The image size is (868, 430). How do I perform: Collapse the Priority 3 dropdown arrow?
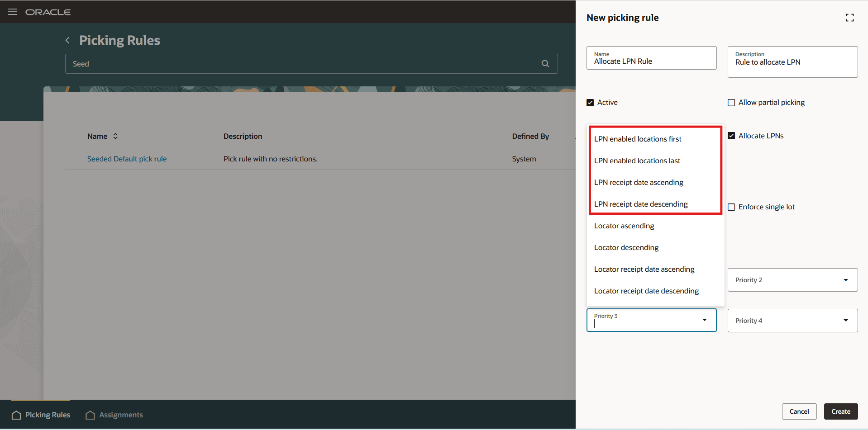pos(704,320)
